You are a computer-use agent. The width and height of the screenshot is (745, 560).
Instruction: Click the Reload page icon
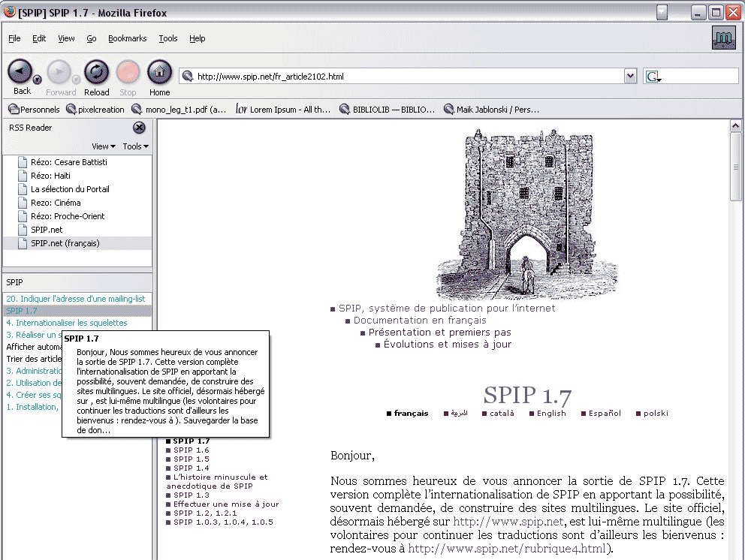[96, 72]
